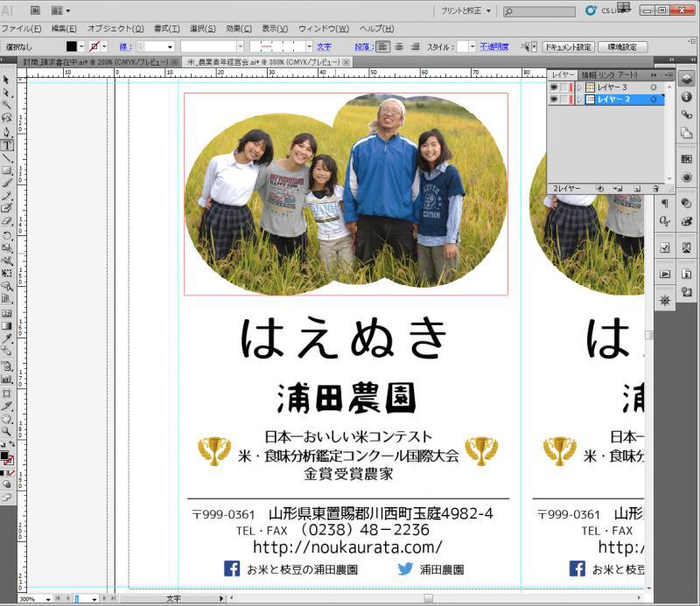Open the プリントと校正 workspace dropdown
Image resolution: width=700 pixels, height=606 pixels.
(466, 10)
